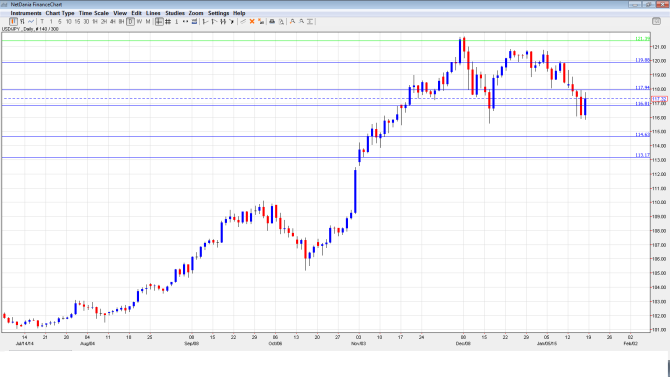This screenshot has width=670, height=377.
Task: Select the first trend line drawing tool
Action: click(206, 21)
